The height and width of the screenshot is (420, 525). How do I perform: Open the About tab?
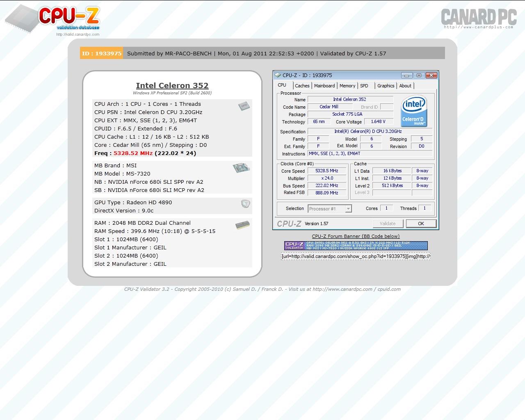tap(405, 86)
